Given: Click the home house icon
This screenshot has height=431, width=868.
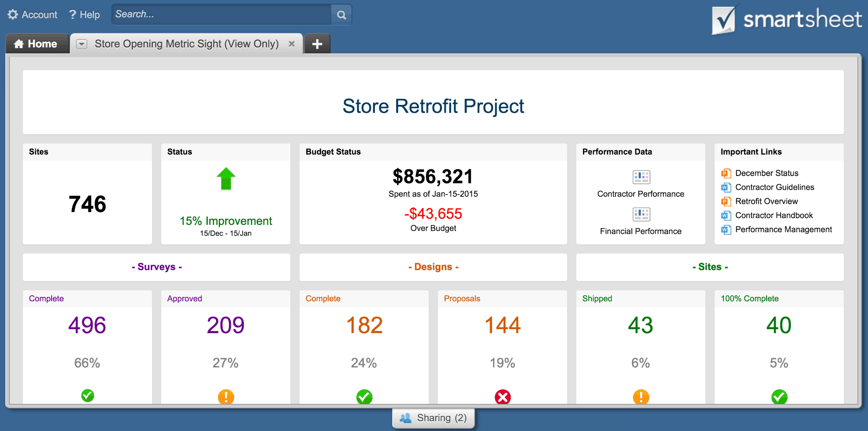Looking at the screenshot, I should (x=19, y=43).
